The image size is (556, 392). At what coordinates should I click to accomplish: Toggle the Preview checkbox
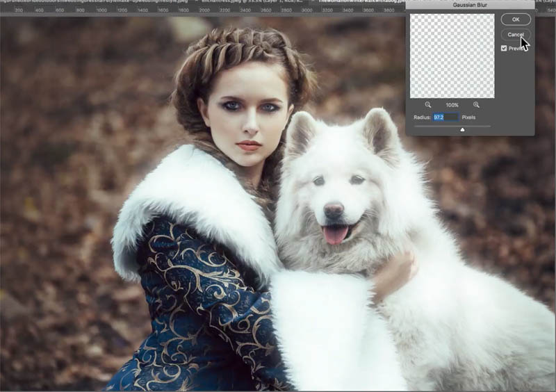tap(504, 48)
